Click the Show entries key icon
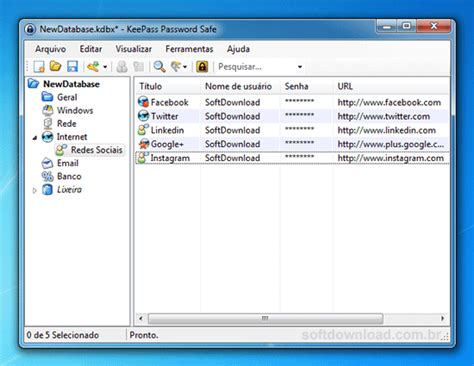Image resolution: width=474 pixels, height=366 pixels. click(x=176, y=67)
